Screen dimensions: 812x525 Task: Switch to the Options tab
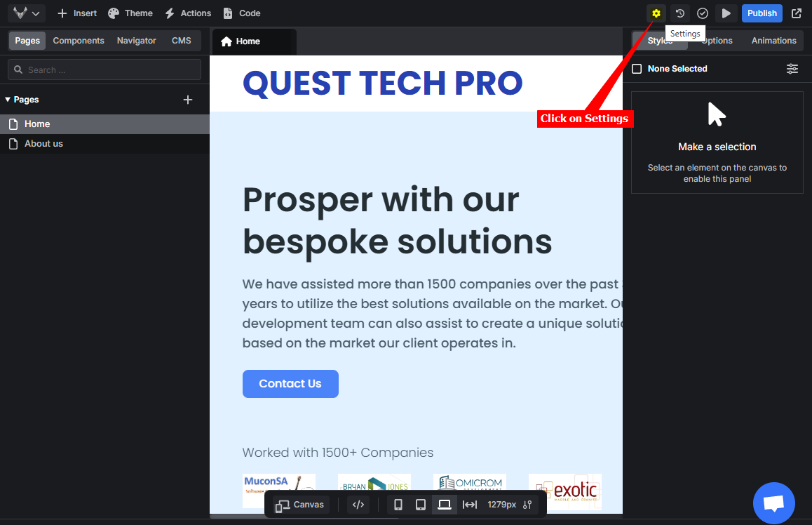pyautogui.click(x=717, y=41)
